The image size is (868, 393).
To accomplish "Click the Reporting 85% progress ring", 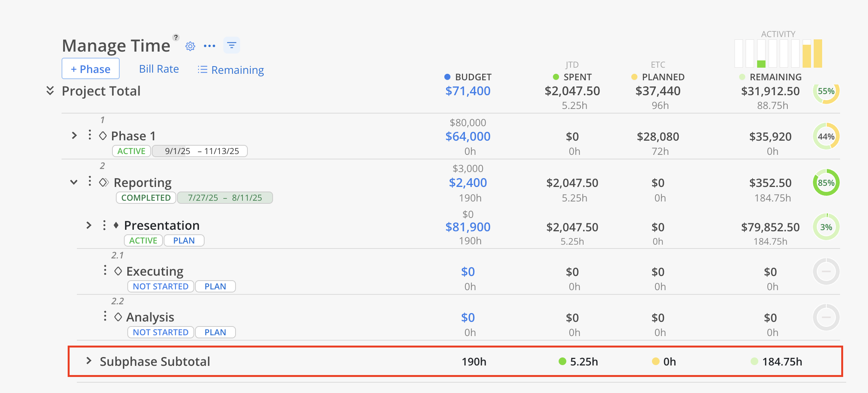I will [x=826, y=182].
